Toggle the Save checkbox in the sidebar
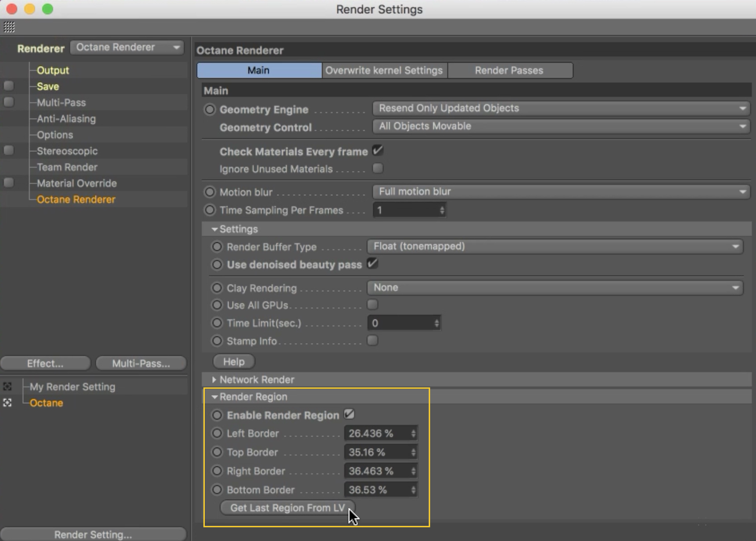Image resolution: width=756 pixels, height=541 pixels. tap(9, 86)
